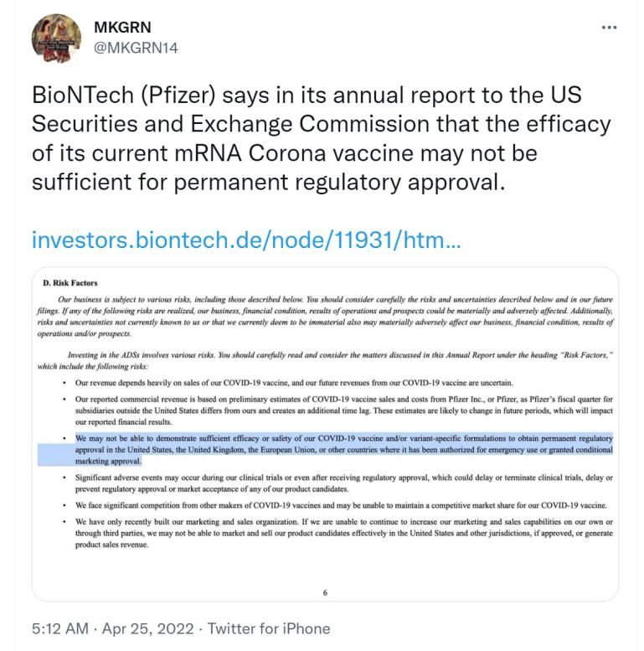The image size is (644, 651).
Task: Open the investors.biontech.de link
Action: [x=245, y=240]
